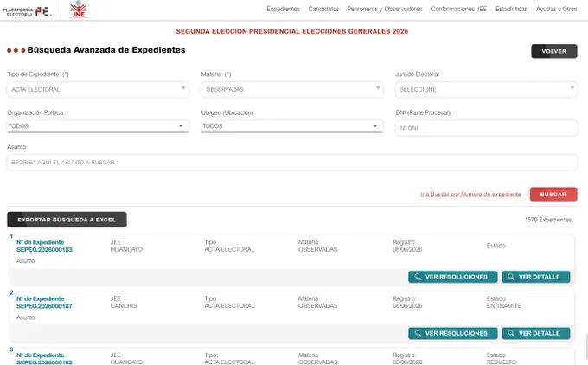View resolutions for expediente SEPEG.2026000183
Image resolution: width=588 pixels, height=365 pixels.
[452, 277]
